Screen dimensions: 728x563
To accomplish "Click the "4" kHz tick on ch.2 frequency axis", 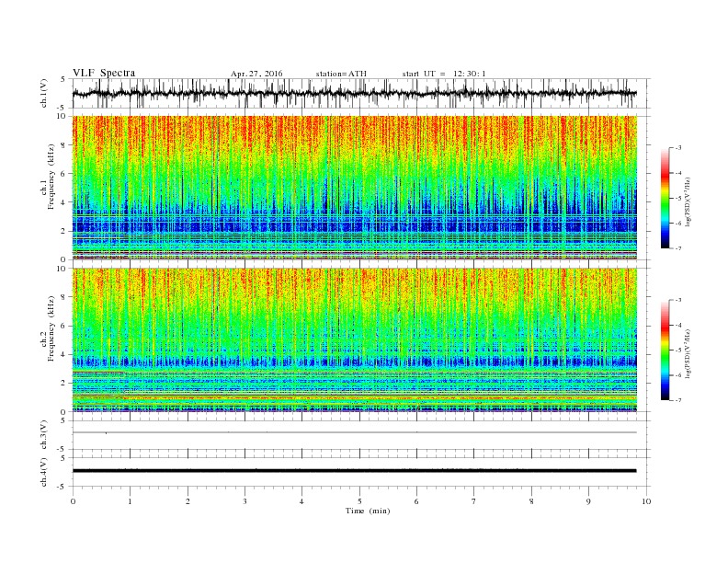I will [63, 354].
